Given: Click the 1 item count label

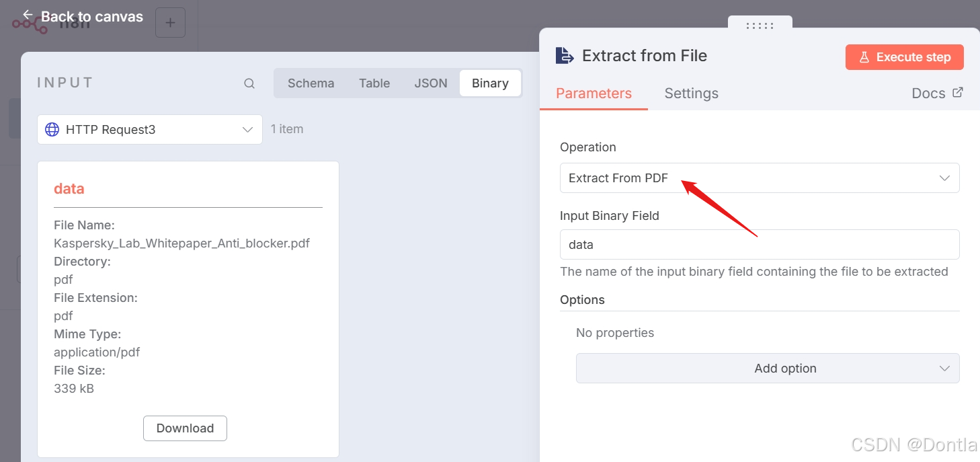Looking at the screenshot, I should (x=287, y=129).
